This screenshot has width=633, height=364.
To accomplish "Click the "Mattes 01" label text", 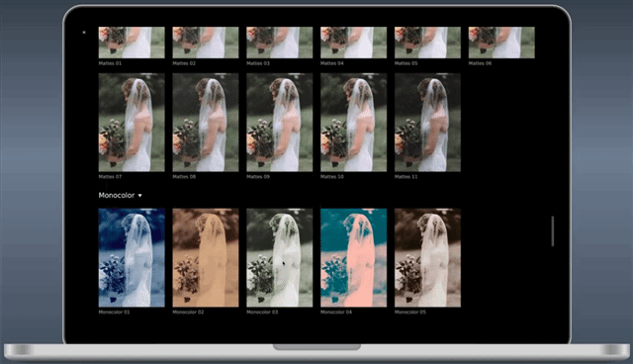I will pos(110,63).
